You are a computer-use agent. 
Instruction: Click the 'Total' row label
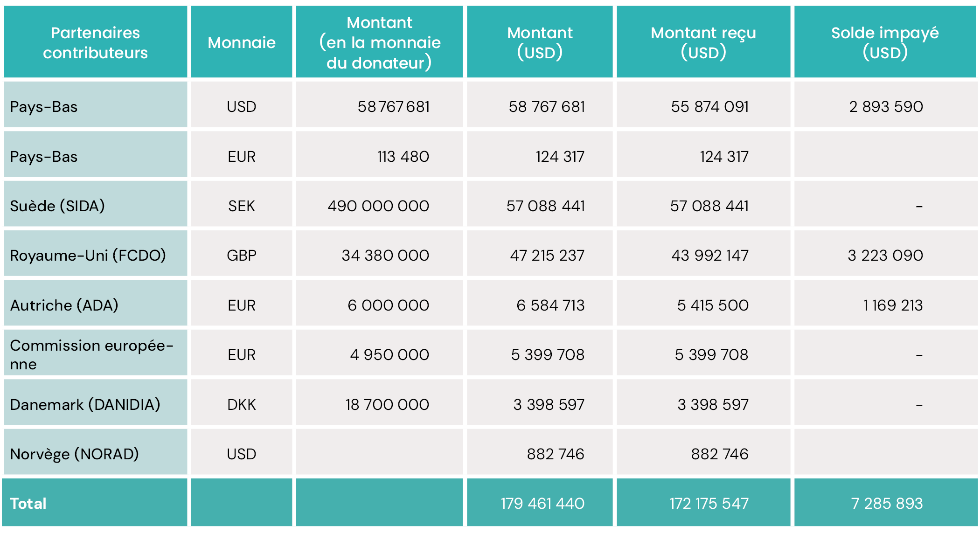point(28,504)
